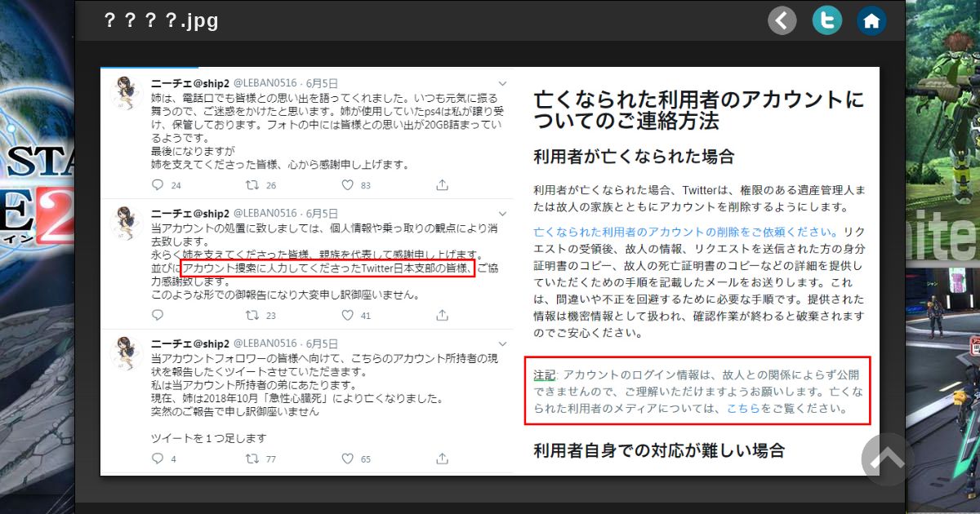Click the @LEBAN0516 handle on tweet starting 当アカウントの処置
Viewport: 980px width, 514px height.
266,214
